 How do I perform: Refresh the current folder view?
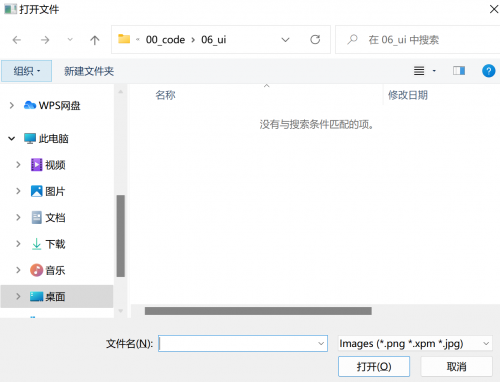(315, 40)
